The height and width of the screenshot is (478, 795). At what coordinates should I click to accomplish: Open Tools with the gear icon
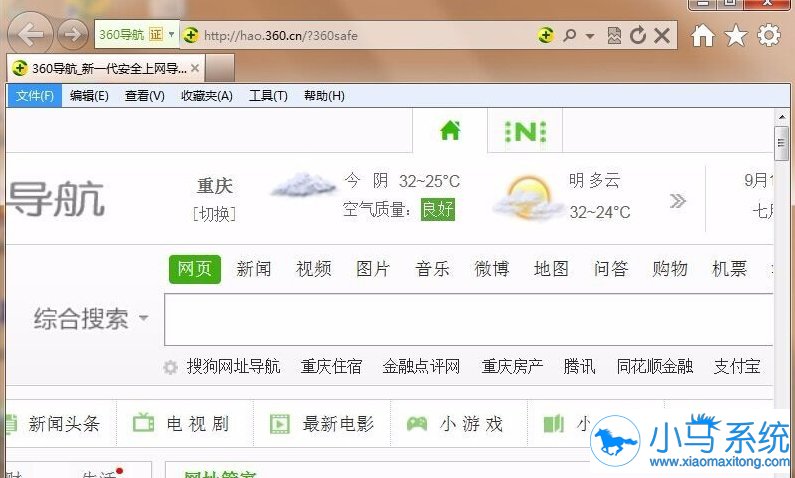pos(769,35)
